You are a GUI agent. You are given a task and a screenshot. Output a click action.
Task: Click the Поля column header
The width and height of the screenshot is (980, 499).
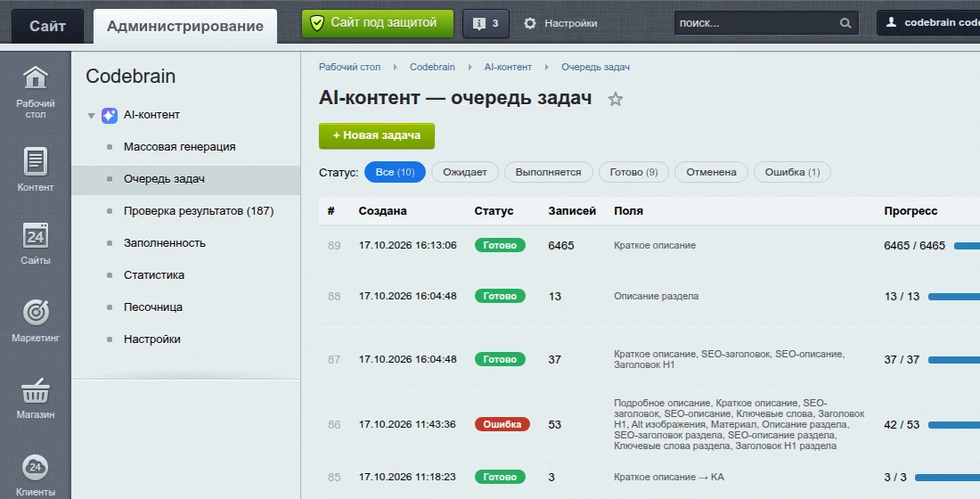(628, 210)
